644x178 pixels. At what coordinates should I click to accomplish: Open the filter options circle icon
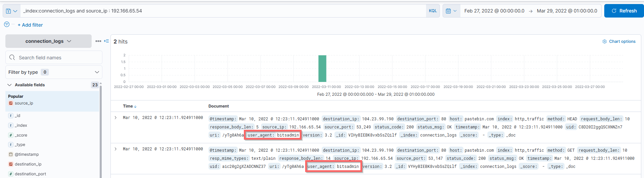coord(7,24)
